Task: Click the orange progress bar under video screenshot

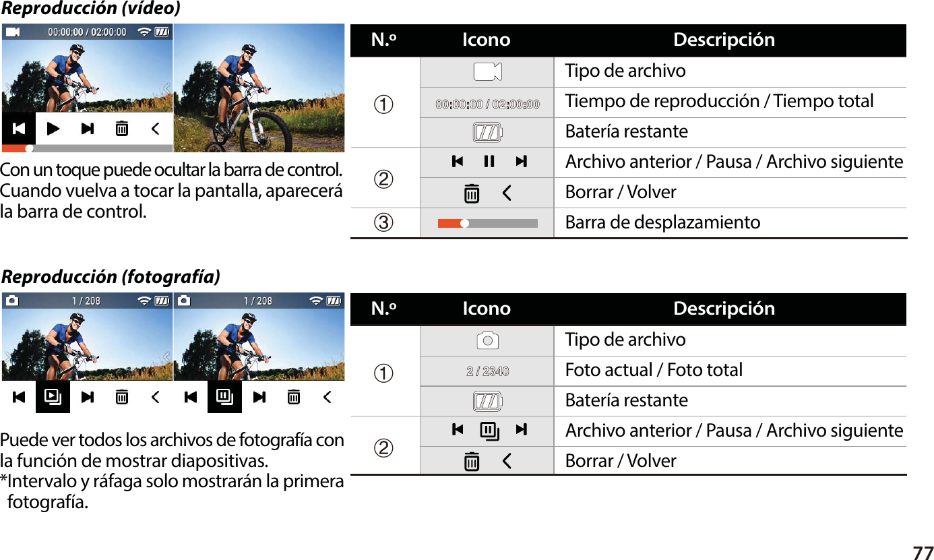Action: point(88,148)
